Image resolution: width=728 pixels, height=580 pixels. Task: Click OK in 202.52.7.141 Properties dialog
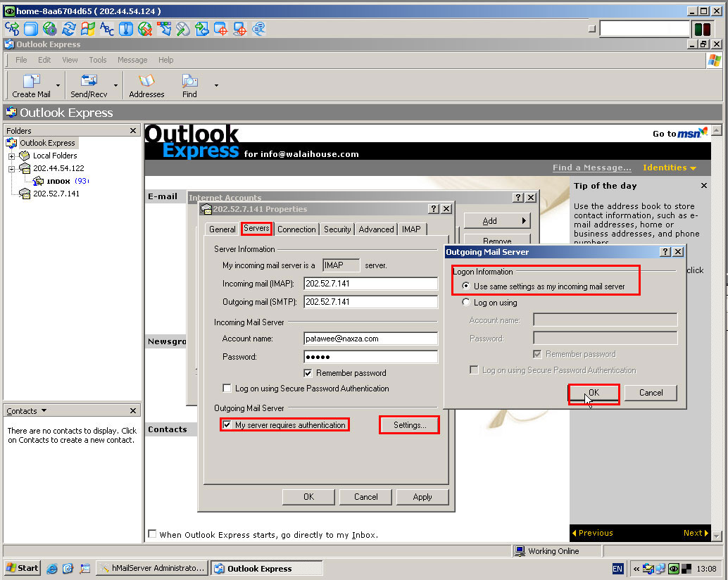pos(309,497)
